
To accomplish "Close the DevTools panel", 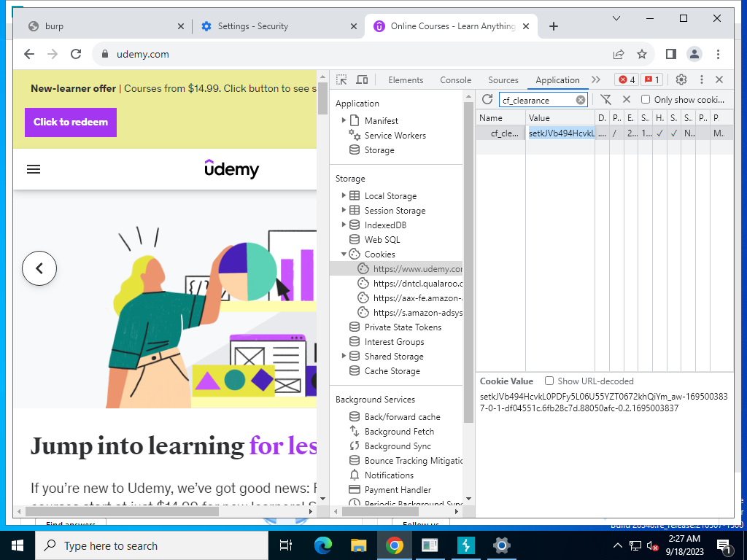I will click(719, 79).
